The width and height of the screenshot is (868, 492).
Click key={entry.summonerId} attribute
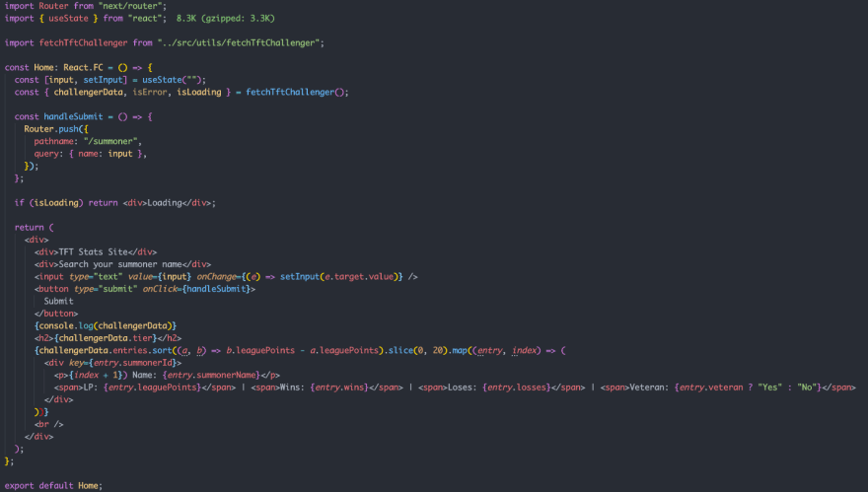[x=122, y=363]
